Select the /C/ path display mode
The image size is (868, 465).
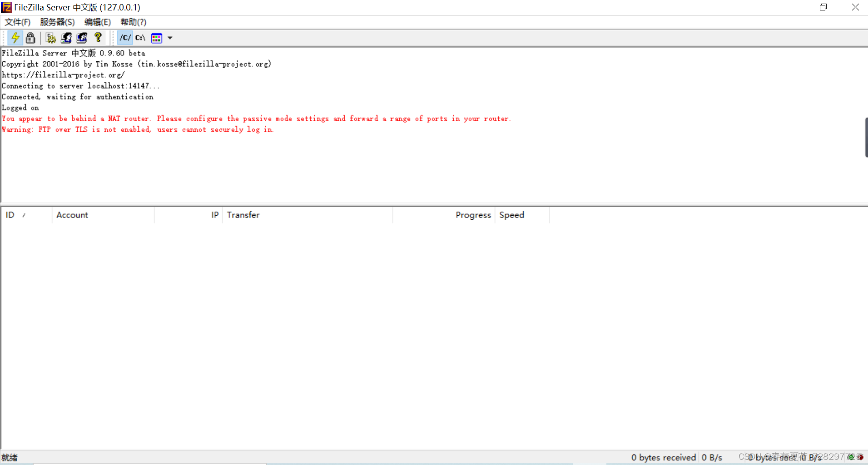pos(125,38)
